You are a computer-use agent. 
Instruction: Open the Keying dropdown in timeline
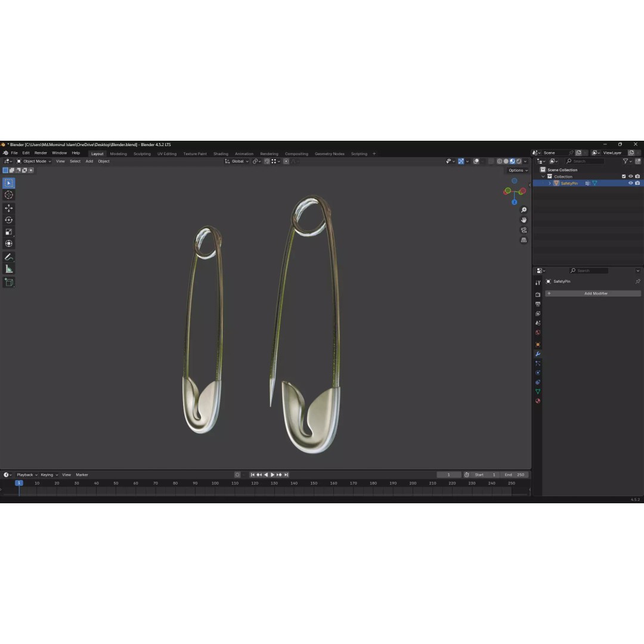pyautogui.click(x=49, y=475)
